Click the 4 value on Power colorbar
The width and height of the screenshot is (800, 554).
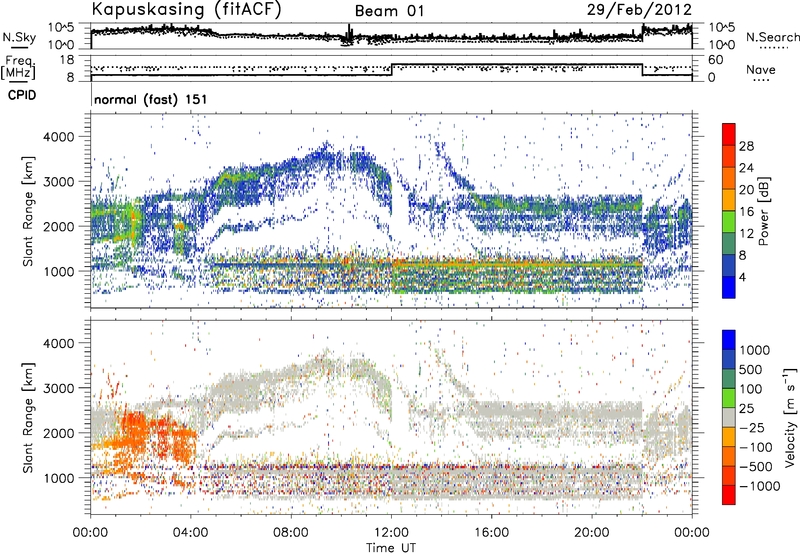point(742,278)
